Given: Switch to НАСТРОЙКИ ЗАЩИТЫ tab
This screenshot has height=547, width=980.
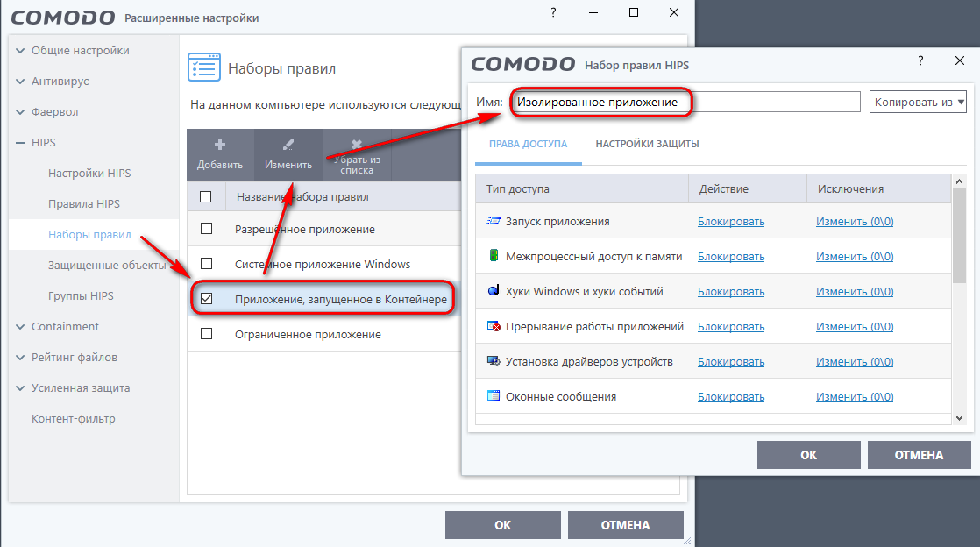Looking at the screenshot, I should click(647, 144).
